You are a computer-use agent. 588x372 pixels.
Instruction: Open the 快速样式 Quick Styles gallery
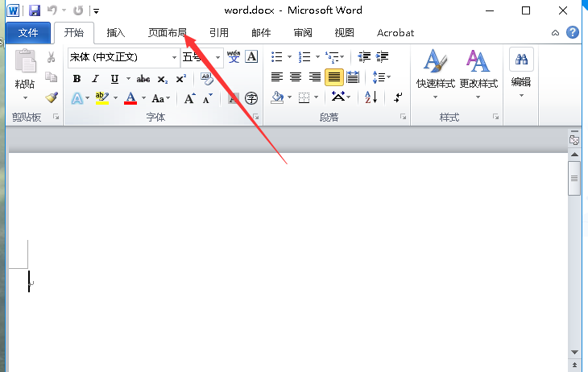pyautogui.click(x=436, y=73)
